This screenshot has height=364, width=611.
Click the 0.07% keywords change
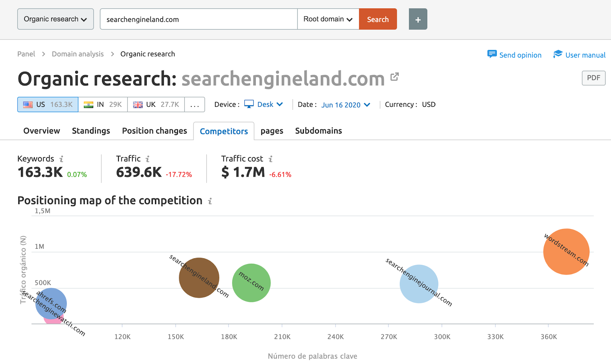coord(77,174)
